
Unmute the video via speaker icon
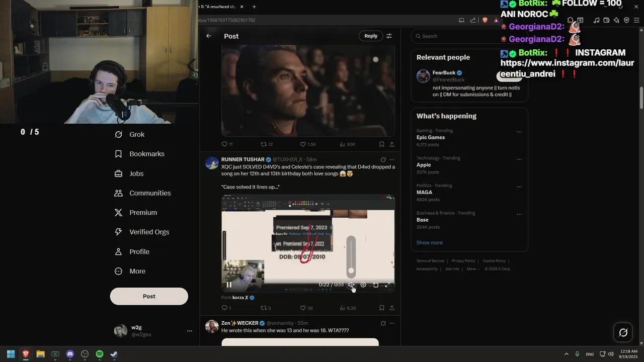[x=351, y=285]
